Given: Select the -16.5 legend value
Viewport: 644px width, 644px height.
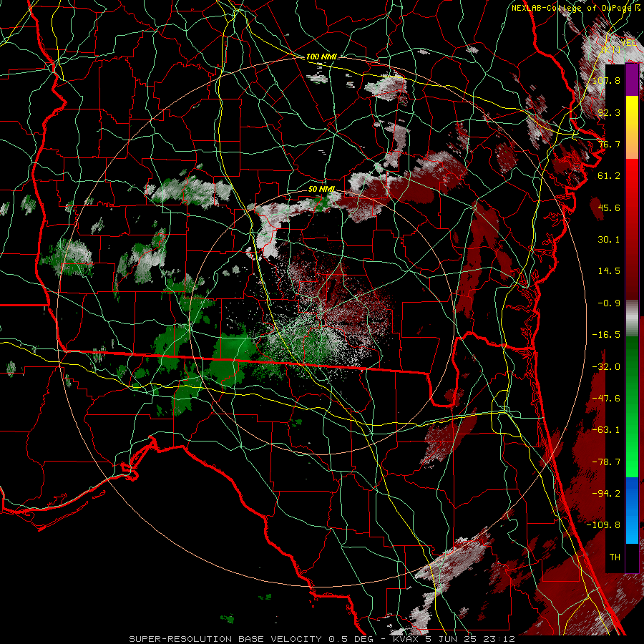Looking at the screenshot, I should click(606, 334).
